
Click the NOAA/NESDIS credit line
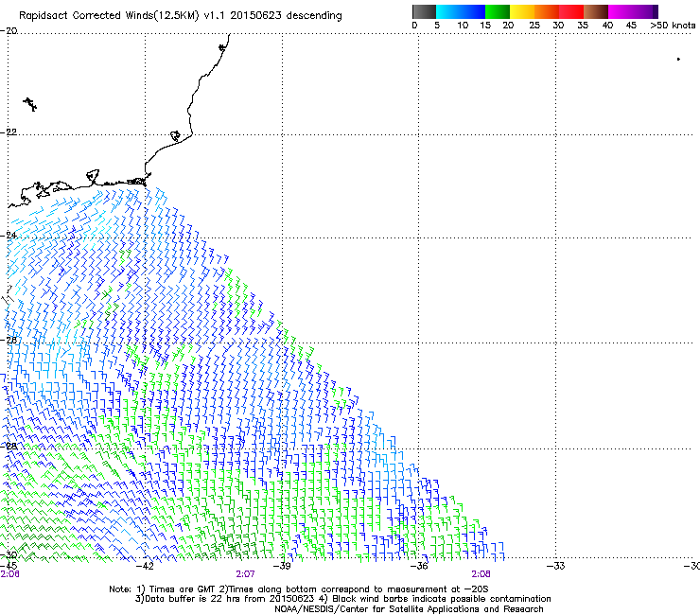(409, 609)
